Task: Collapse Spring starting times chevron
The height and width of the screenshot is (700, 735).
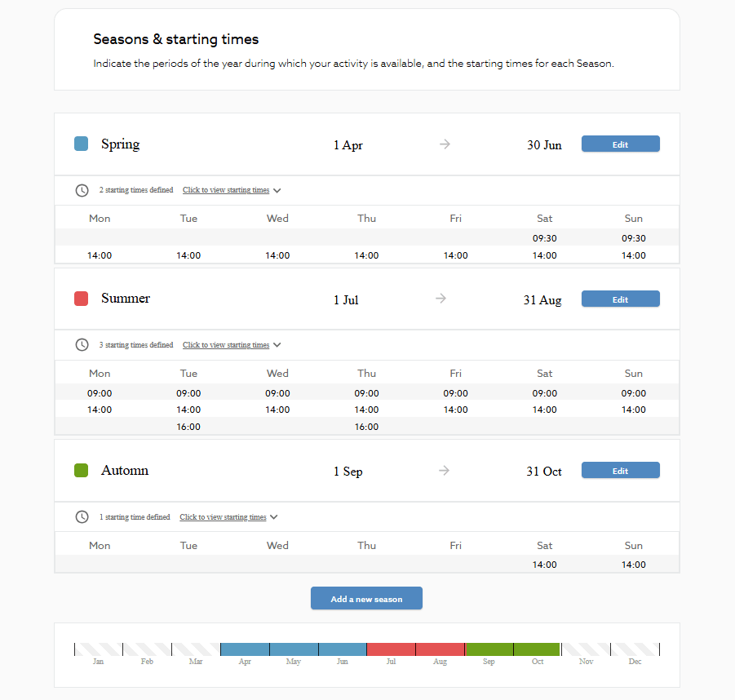Action: tap(277, 190)
